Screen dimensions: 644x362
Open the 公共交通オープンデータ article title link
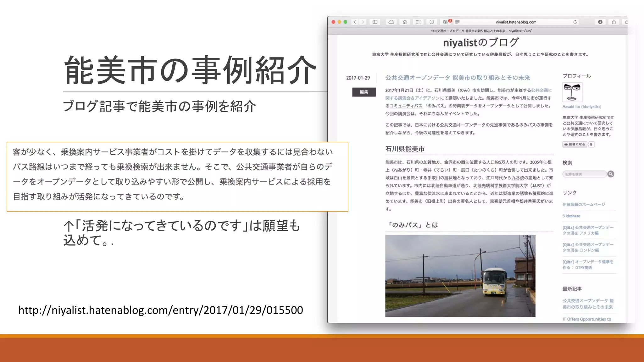[458, 78]
